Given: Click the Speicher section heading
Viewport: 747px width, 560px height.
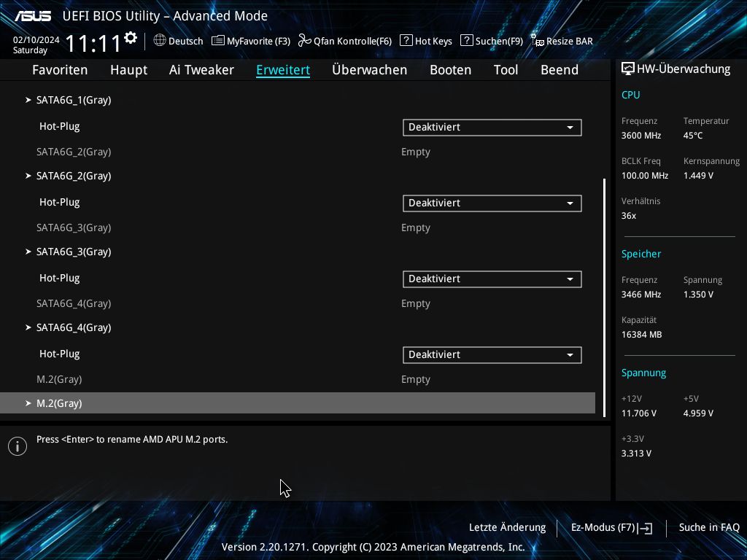Looking at the screenshot, I should [x=641, y=254].
